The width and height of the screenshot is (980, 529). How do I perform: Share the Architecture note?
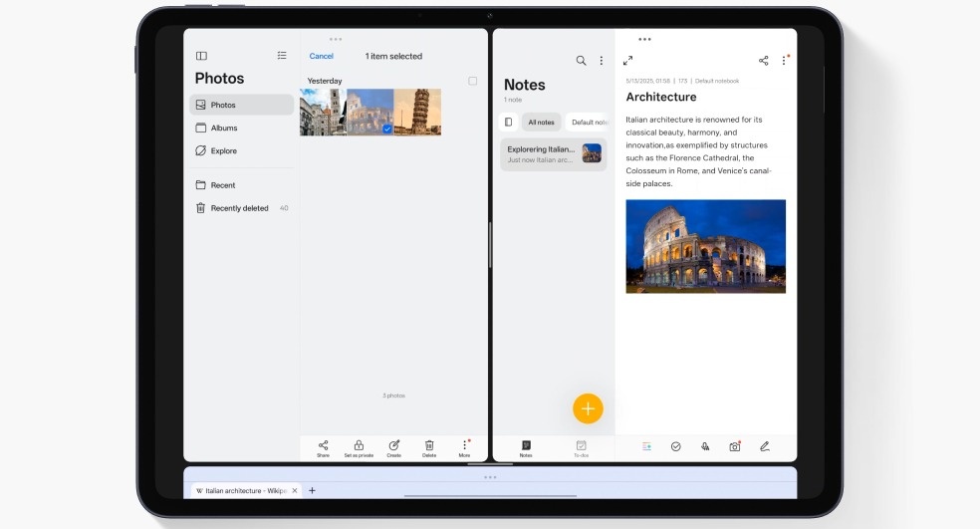tap(763, 61)
